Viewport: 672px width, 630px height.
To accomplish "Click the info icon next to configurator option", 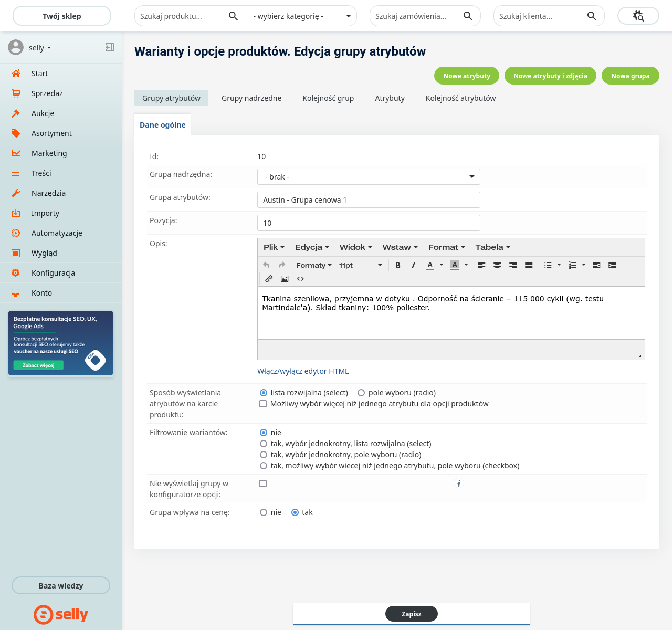I will point(459,484).
